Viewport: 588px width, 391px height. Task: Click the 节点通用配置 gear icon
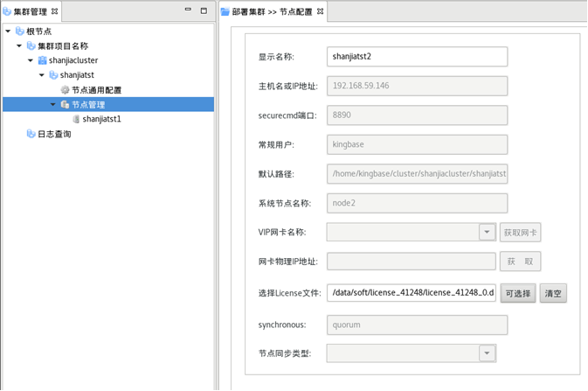tap(65, 90)
